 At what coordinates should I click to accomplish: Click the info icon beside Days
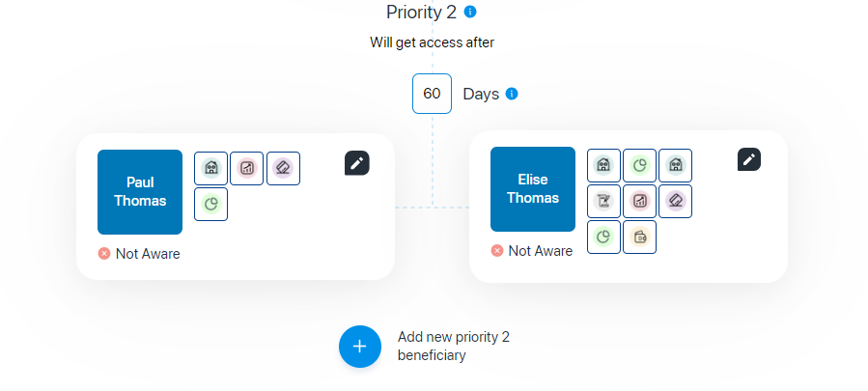point(512,94)
